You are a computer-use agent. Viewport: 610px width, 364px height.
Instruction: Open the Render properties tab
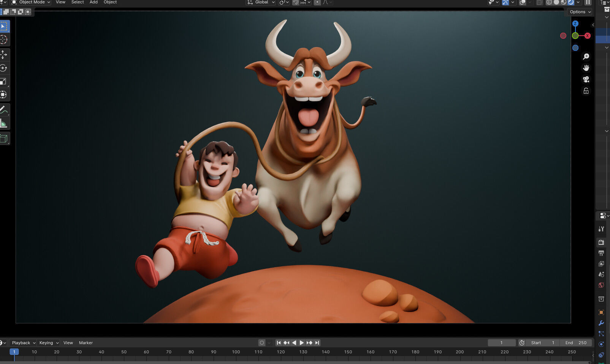(x=601, y=242)
